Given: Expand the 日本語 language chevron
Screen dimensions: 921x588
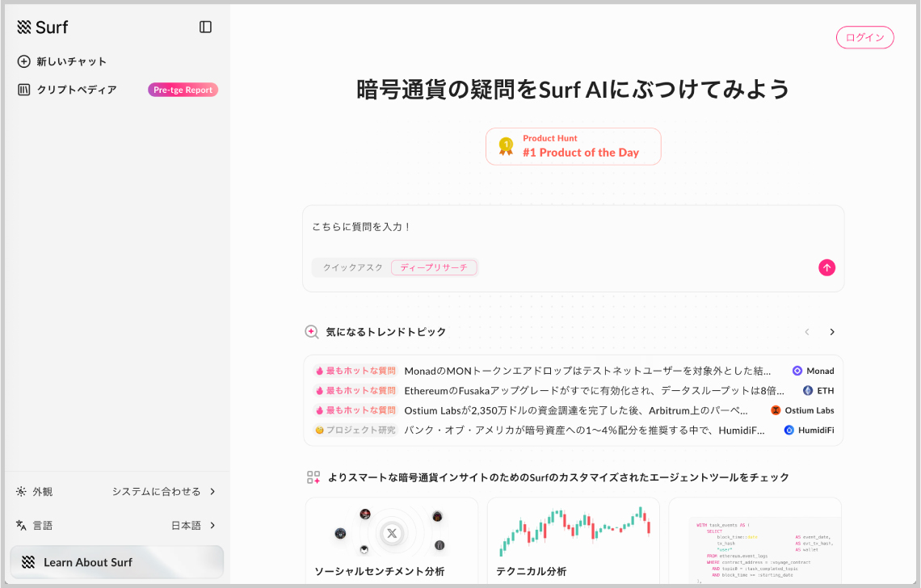Looking at the screenshot, I should coord(212,525).
